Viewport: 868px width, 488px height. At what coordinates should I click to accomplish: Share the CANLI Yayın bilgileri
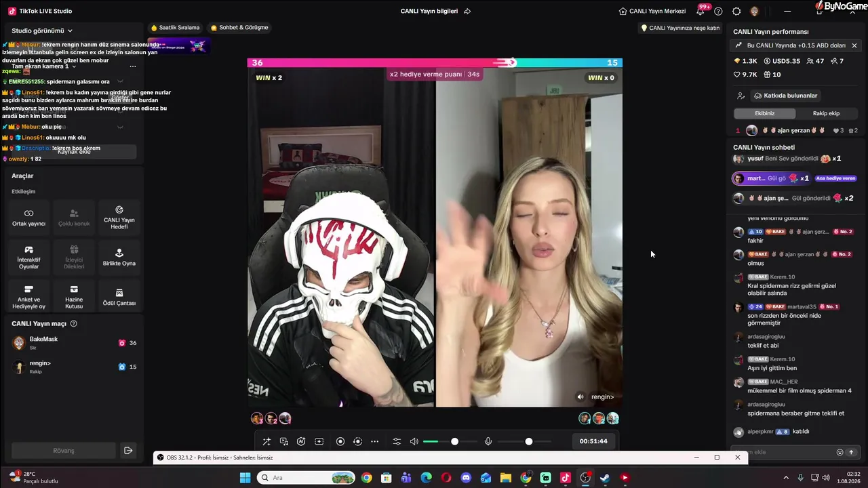tap(467, 12)
